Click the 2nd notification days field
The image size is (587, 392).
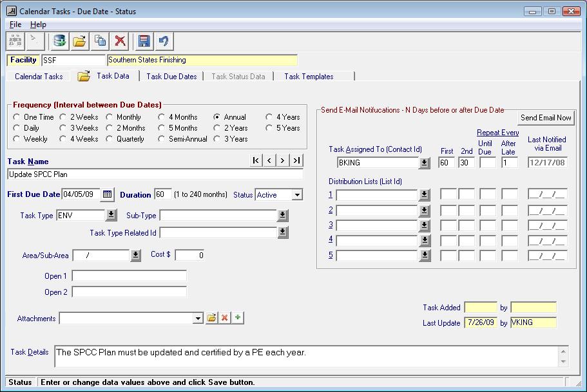tap(467, 163)
